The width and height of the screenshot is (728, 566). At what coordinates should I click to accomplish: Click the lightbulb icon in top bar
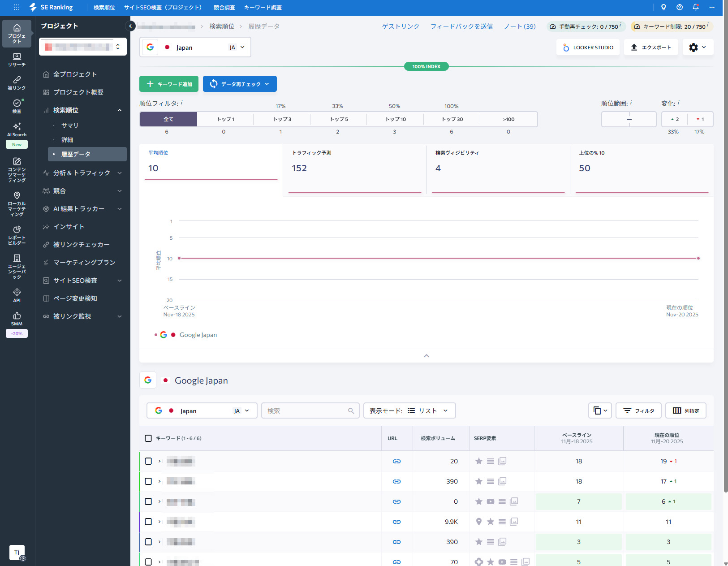[x=663, y=7]
